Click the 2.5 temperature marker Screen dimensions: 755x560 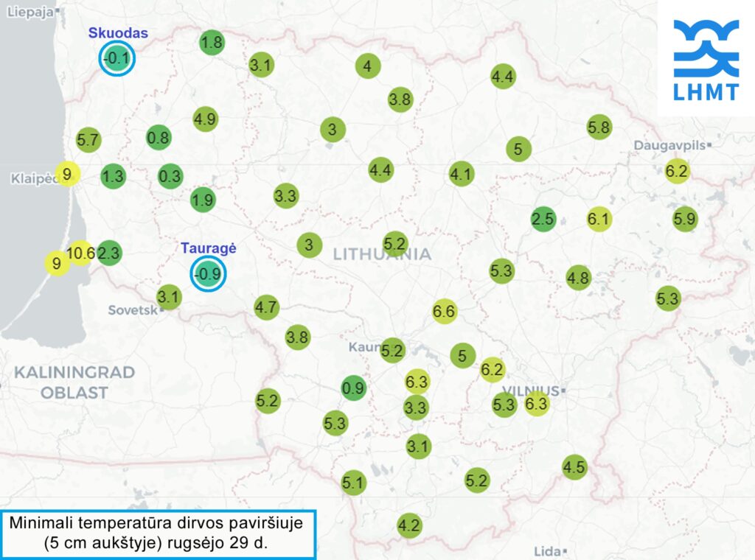[x=543, y=219]
